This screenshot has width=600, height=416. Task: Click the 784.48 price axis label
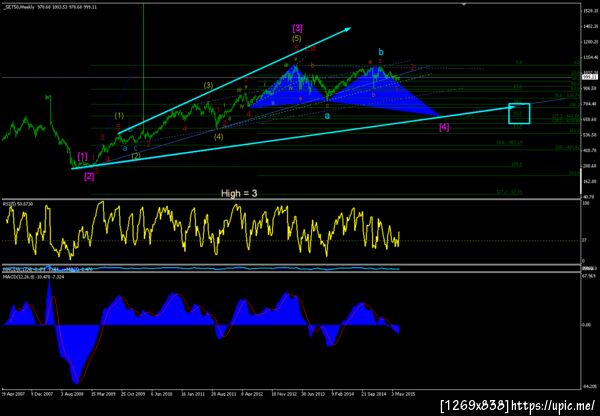click(x=590, y=104)
